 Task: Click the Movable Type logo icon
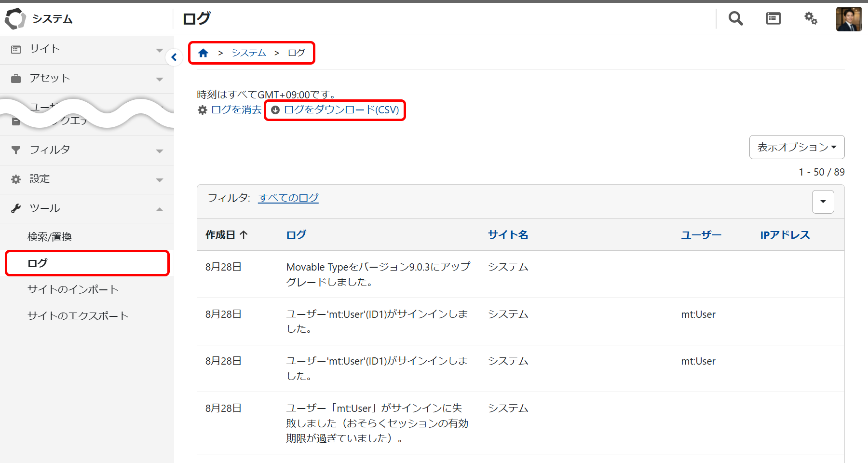pos(15,18)
